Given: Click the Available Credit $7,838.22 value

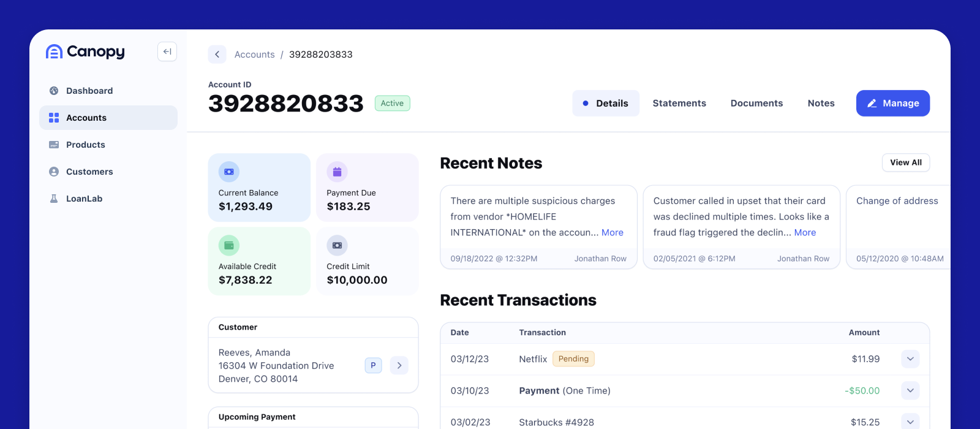Looking at the screenshot, I should click(246, 280).
